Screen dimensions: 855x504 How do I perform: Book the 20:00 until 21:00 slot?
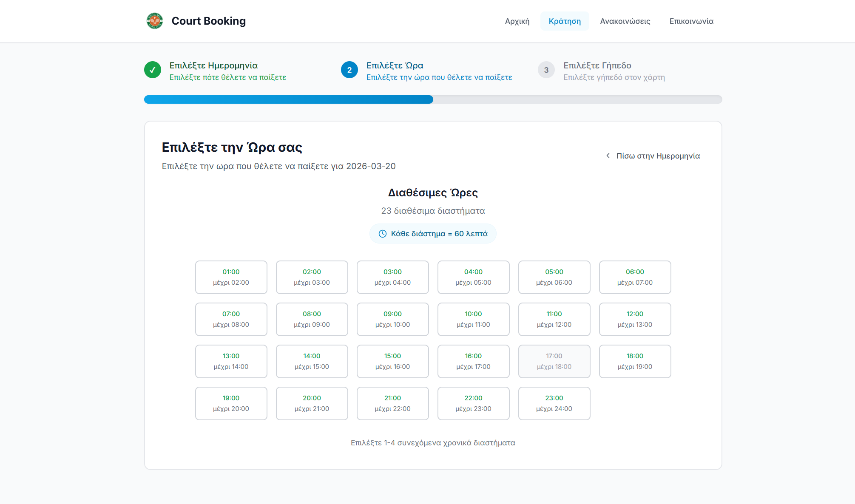[x=312, y=403]
